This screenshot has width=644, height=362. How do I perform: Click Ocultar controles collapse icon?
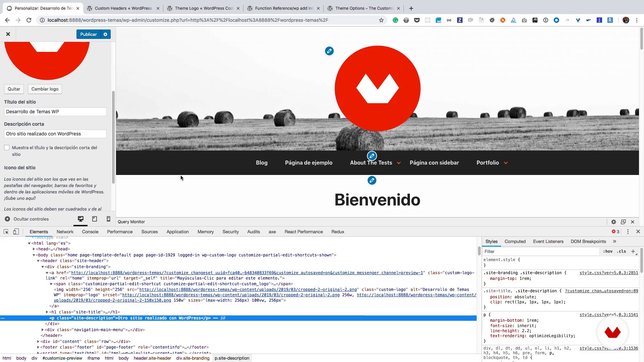tap(7, 219)
